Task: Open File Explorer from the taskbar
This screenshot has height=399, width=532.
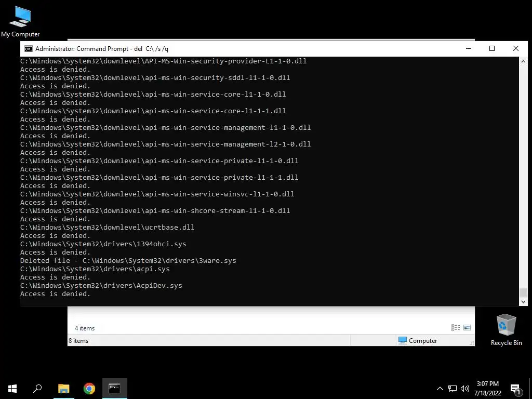Action: 63,389
